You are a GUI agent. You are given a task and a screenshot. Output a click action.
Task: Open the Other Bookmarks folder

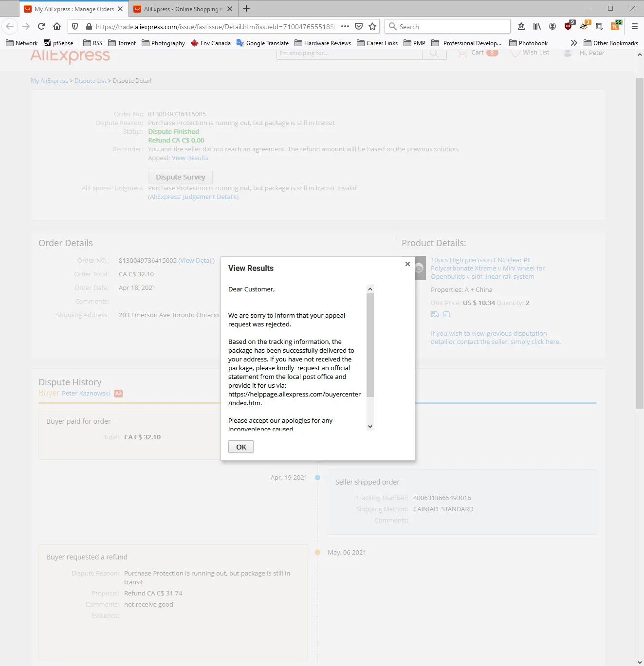click(611, 43)
